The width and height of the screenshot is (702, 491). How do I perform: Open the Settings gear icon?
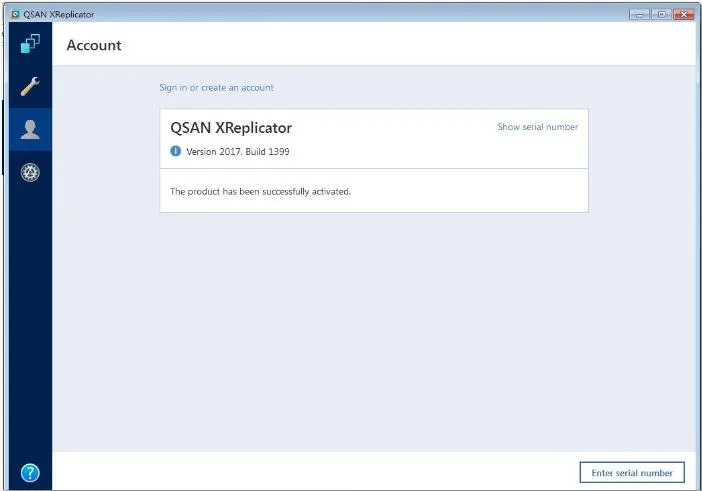click(x=30, y=172)
